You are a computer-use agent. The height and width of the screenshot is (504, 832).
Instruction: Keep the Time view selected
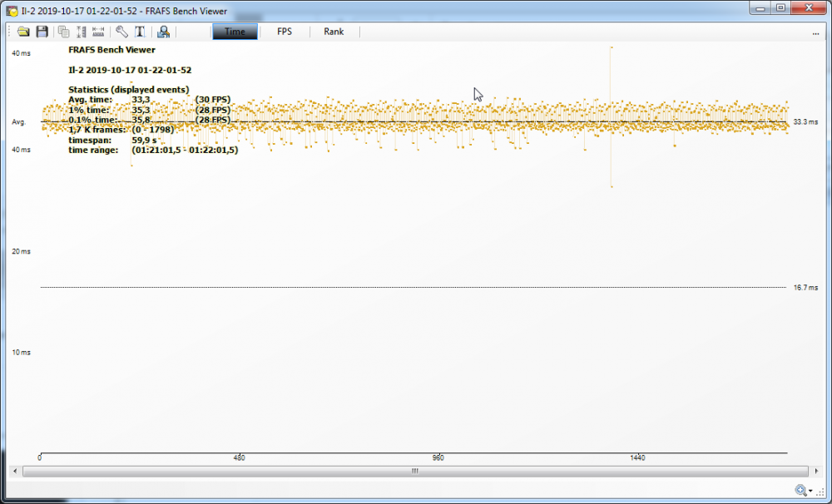coord(235,32)
